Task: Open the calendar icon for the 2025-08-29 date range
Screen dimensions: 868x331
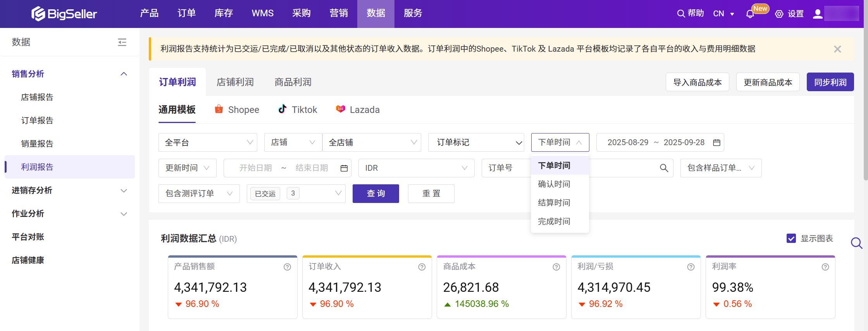Action: tap(716, 142)
